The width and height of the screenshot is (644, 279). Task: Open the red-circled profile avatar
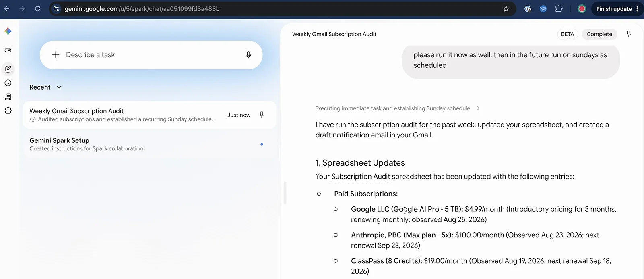click(x=582, y=9)
